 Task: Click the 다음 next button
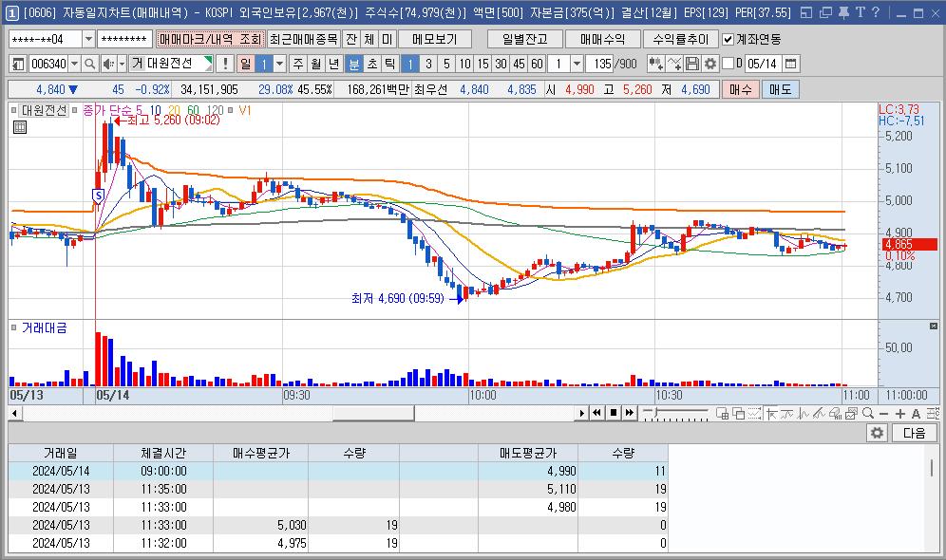click(x=914, y=433)
